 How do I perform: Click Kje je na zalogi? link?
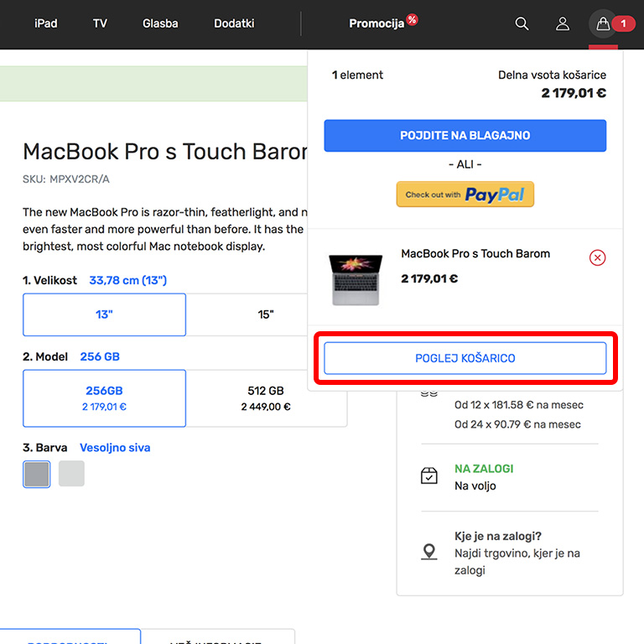(x=498, y=536)
